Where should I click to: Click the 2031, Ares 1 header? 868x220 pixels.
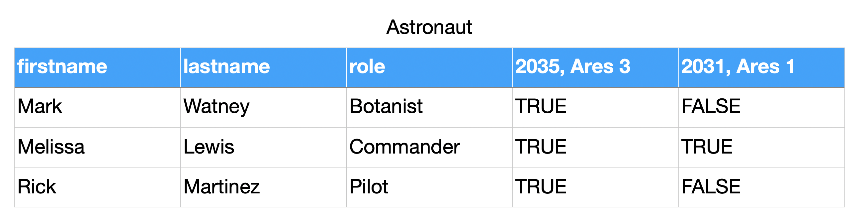click(x=761, y=67)
